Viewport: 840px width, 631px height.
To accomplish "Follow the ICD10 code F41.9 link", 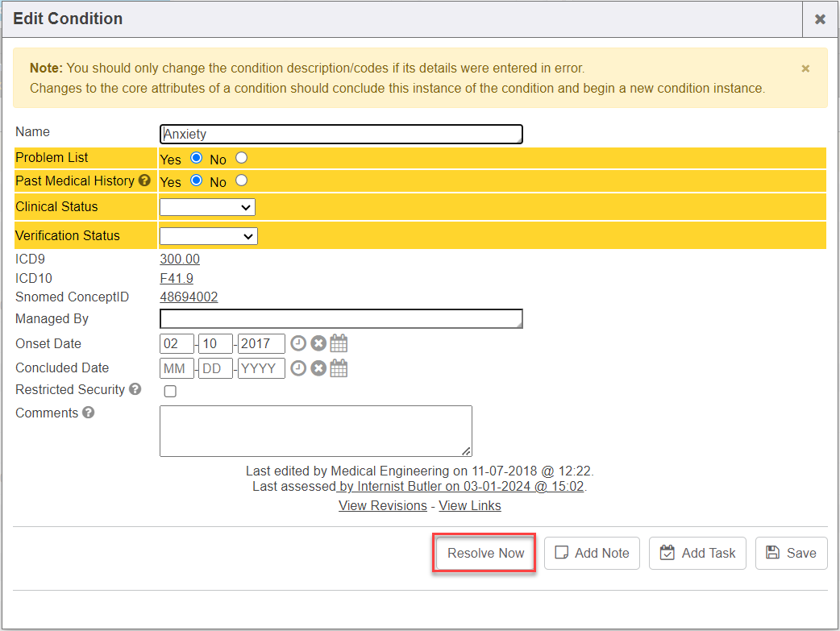I will point(177,279).
